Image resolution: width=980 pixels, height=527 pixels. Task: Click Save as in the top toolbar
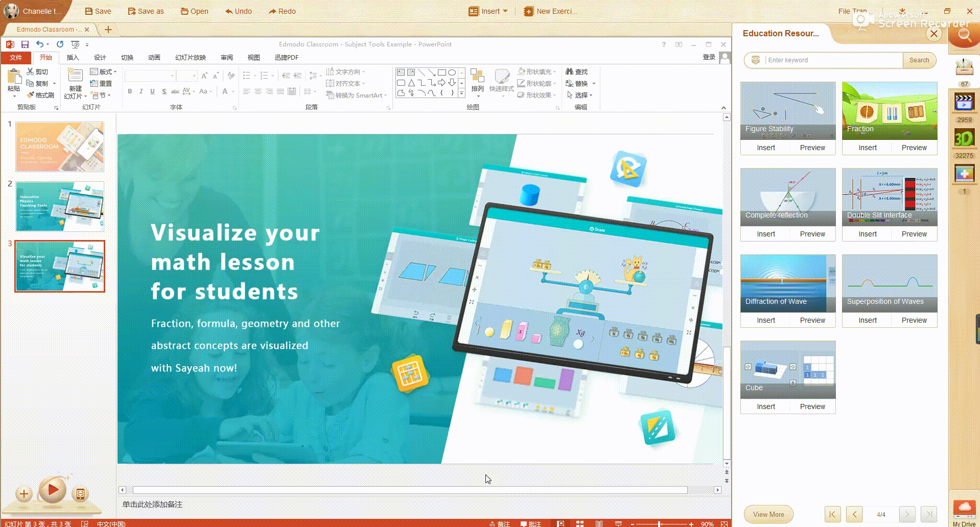146,11
